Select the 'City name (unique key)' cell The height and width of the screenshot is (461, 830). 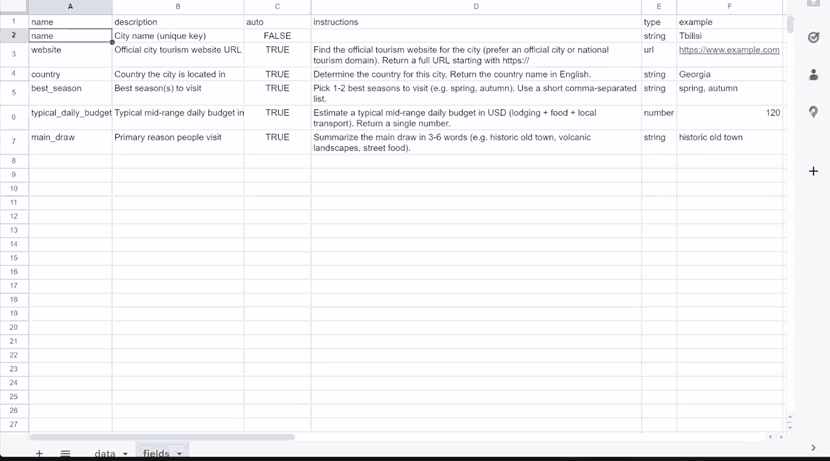[x=178, y=35]
